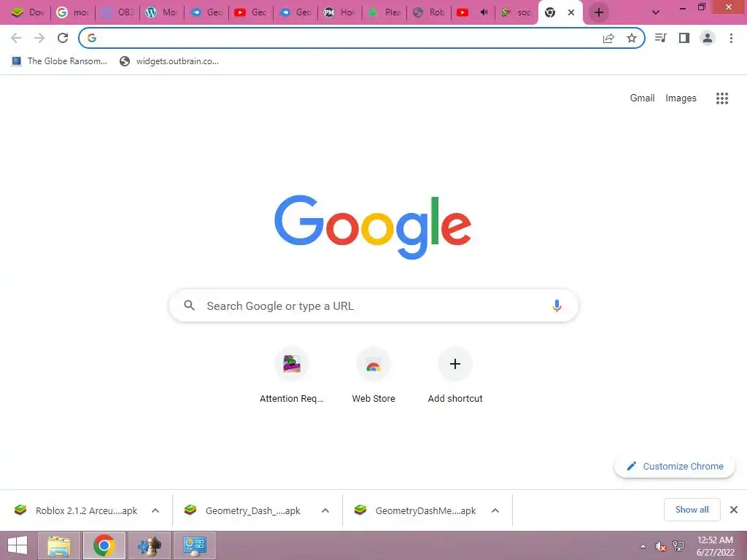Open the Gmail link
This screenshot has width=747, height=560.
pyautogui.click(x=642, y=98)
